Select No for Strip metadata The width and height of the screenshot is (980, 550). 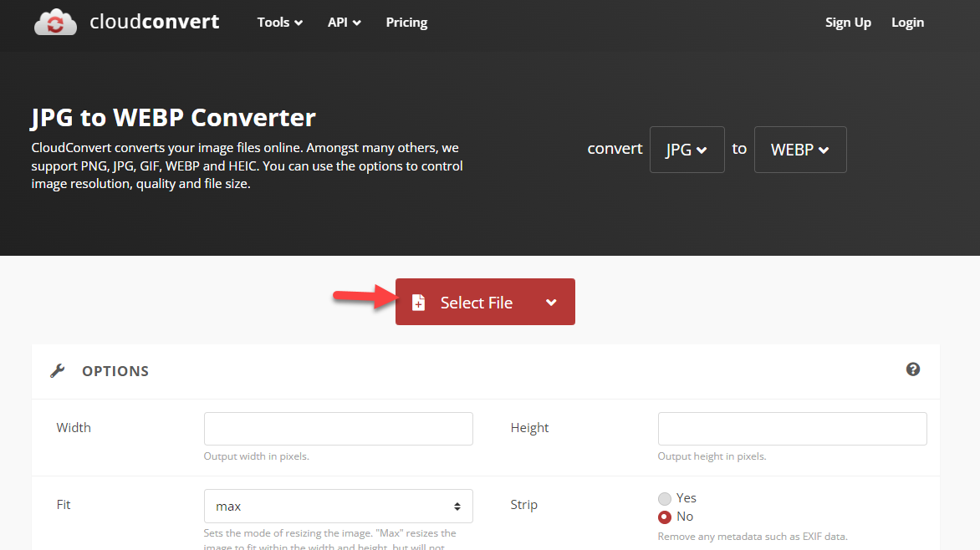pyautogui.click(x=665, y=517)
